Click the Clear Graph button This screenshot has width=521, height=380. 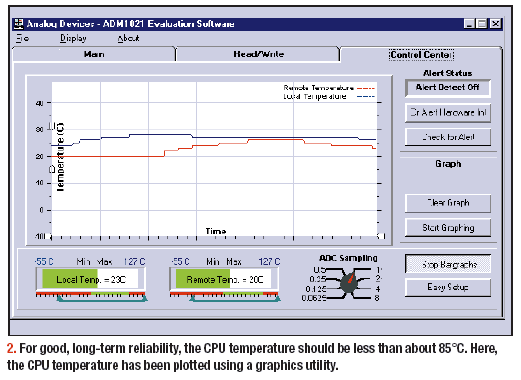(x=448, y=203)
